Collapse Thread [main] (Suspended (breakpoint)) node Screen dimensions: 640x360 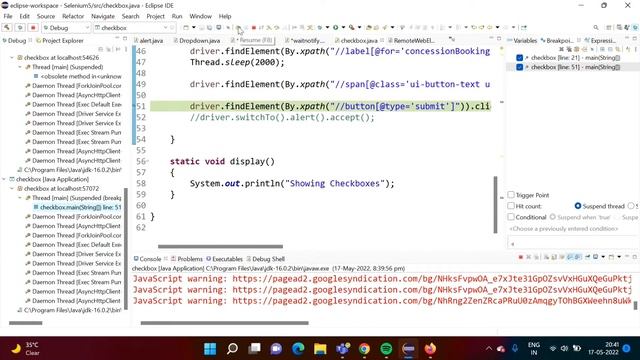tap(20, 198)
